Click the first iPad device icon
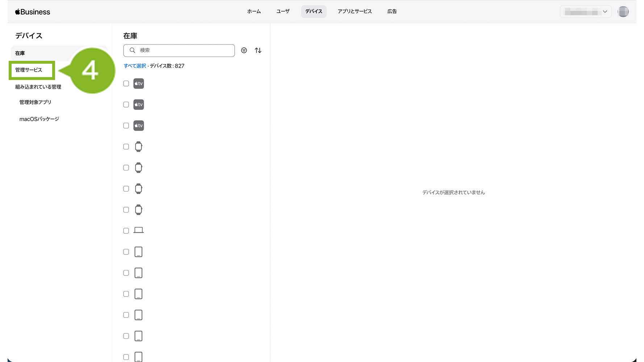Screen dimensions: 644x362 click(138, 252)
